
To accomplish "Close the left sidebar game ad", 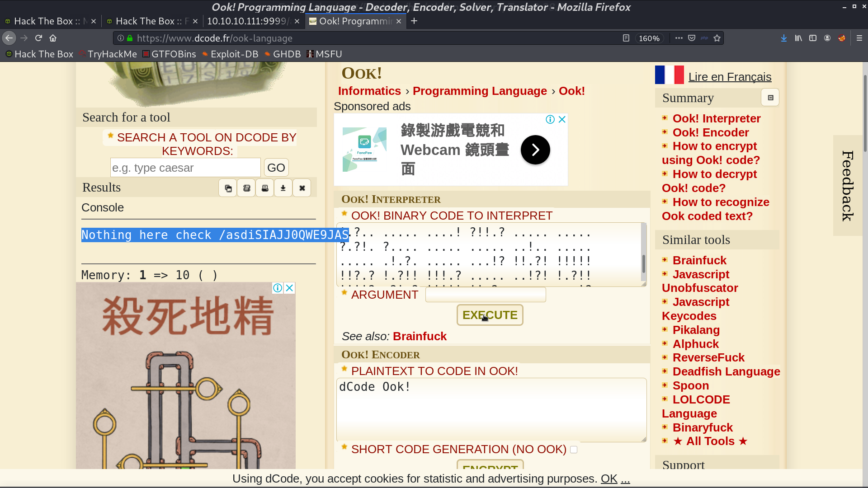I will tap(290, 288).
